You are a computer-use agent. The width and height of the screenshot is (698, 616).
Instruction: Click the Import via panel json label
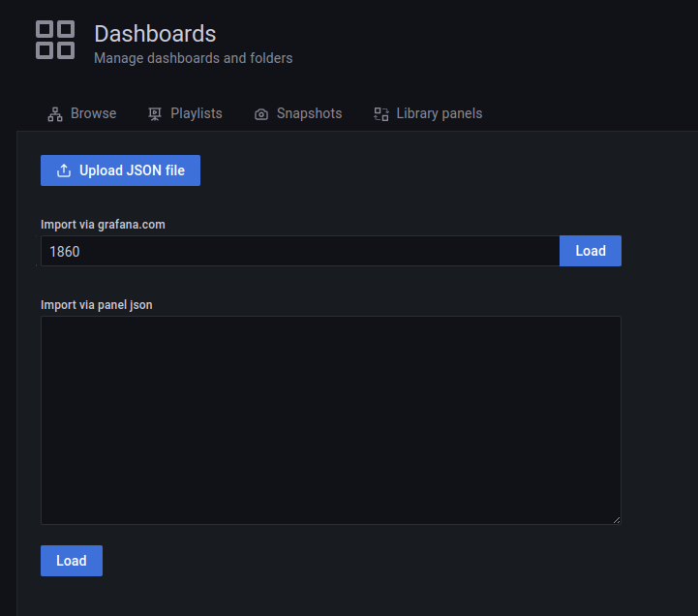tap(97, 305)
